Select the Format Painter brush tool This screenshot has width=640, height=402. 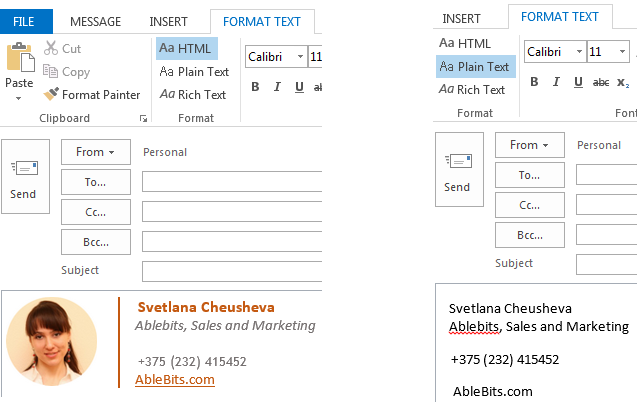tap(52, 95)
